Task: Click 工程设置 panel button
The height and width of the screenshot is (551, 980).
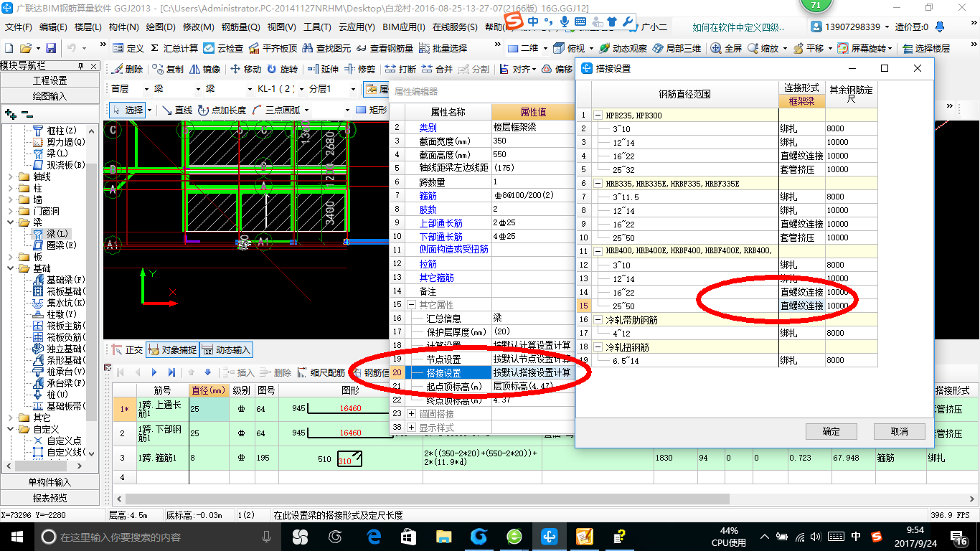Action: point(50,80)
